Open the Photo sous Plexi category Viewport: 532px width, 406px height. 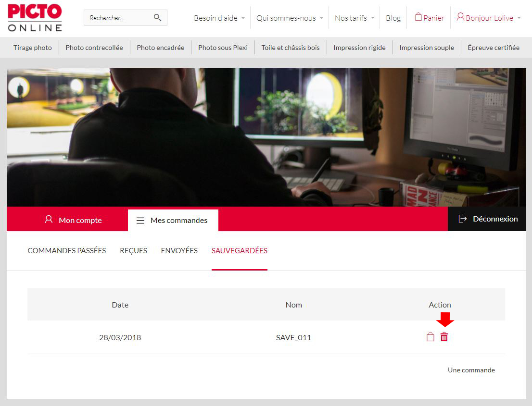click(223, 48)
